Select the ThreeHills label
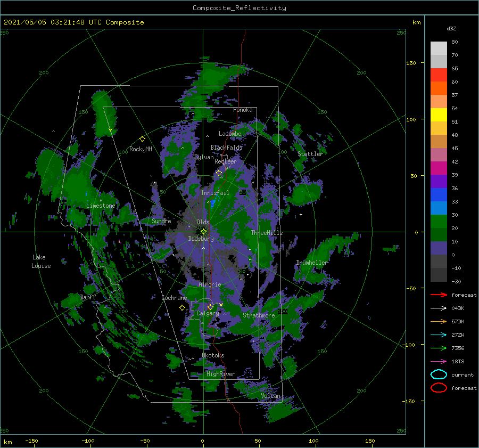Screen dimensions: 479x448 (x=267, y=233)
